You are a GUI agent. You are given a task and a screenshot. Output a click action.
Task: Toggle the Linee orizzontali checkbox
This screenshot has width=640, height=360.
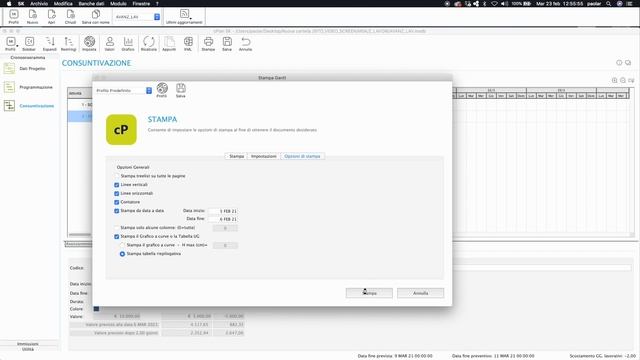pyautogui.click(x=117, y=193)
